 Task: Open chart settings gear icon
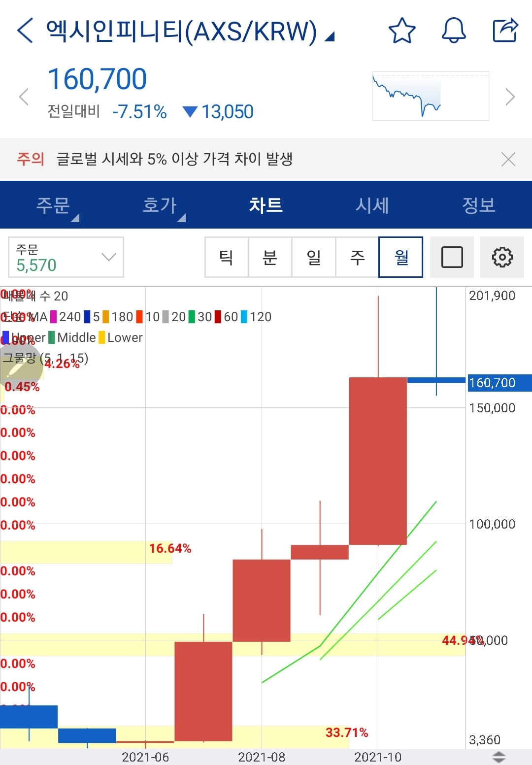(502, 257)
